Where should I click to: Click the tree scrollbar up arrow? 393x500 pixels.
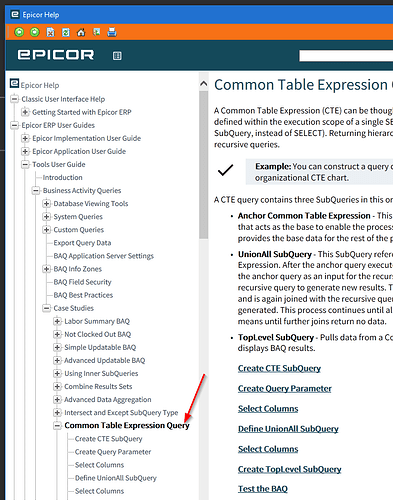pos(204,84)
